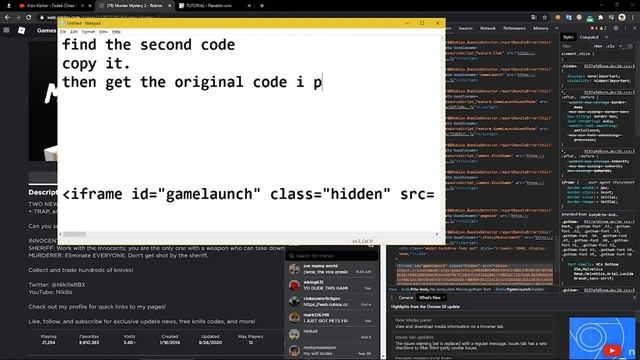640x360 pixels.
Task: Select the Styles sidebar tab
Action: tap(568, 37)
